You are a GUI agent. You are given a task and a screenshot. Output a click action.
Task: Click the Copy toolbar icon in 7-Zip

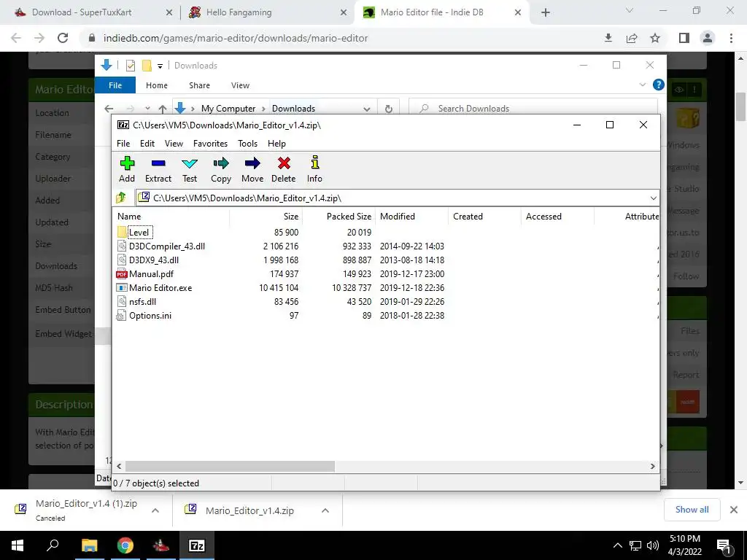pyautogui.click(x=221, y=169)
